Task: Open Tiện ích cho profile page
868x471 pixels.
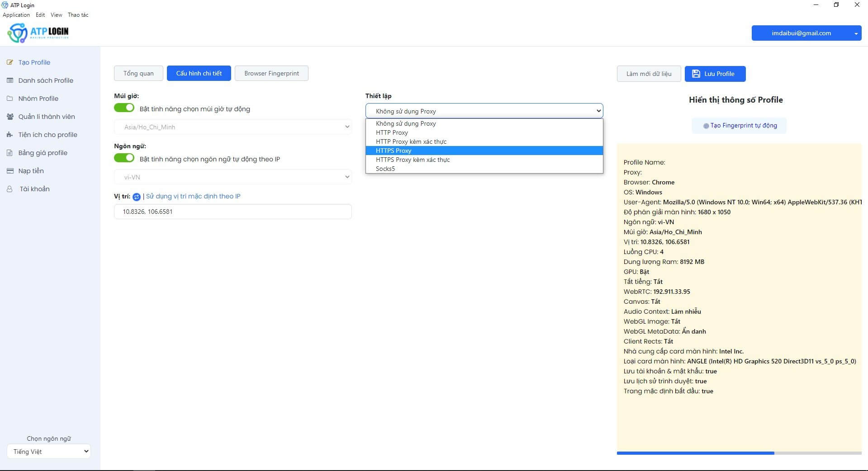Action: click(x=48, y=135)
